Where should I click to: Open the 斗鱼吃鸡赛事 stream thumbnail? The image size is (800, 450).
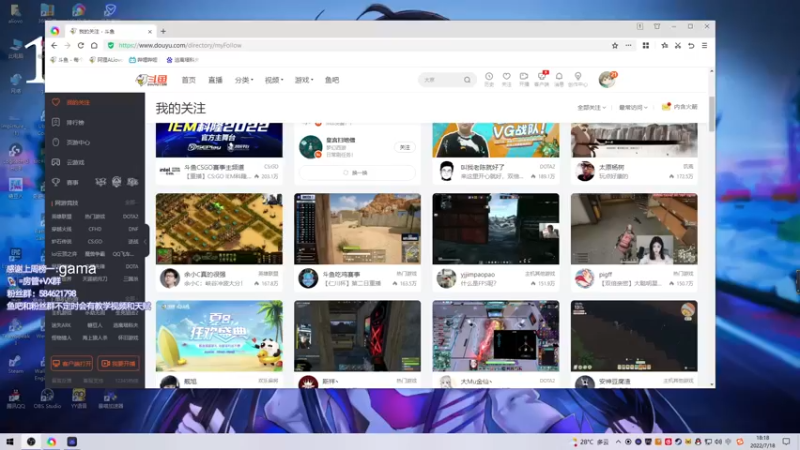point(357,229)
